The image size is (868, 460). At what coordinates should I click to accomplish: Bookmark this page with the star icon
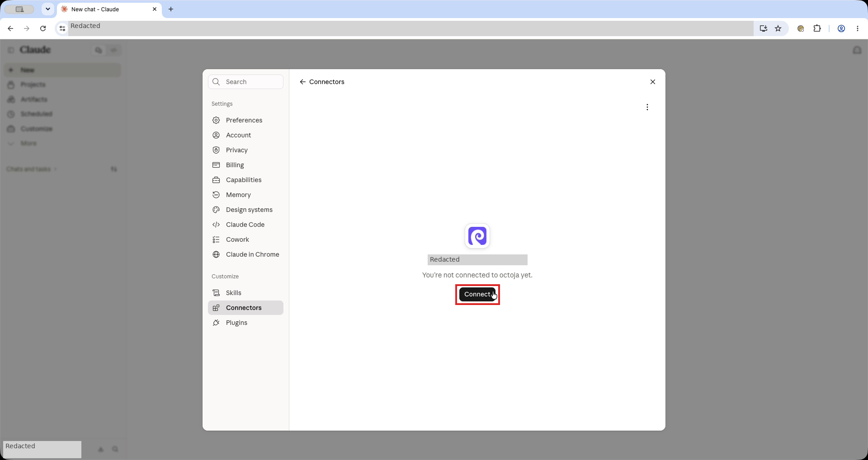pos(778,28)
